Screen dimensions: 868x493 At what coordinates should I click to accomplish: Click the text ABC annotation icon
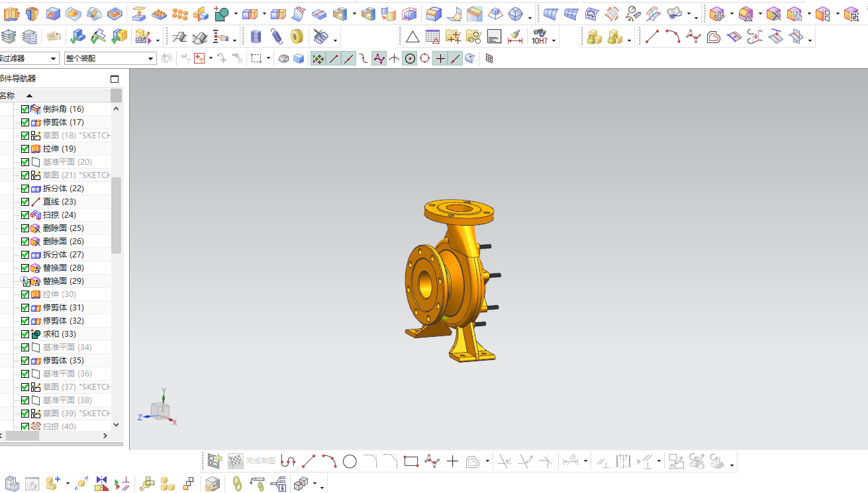coord(142,37)
